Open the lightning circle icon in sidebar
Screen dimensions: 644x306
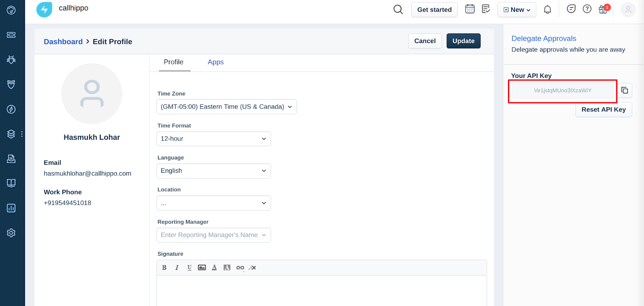(11, 109)
